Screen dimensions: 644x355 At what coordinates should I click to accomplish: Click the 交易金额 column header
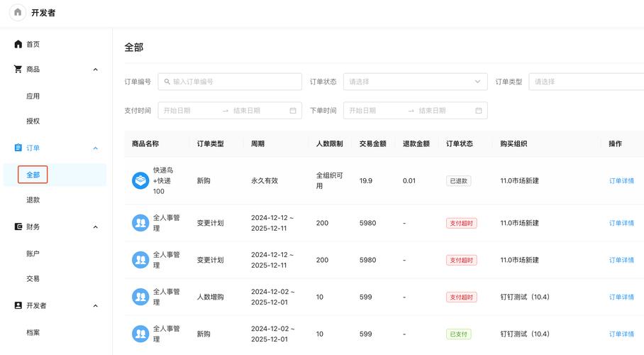[373, 143]
